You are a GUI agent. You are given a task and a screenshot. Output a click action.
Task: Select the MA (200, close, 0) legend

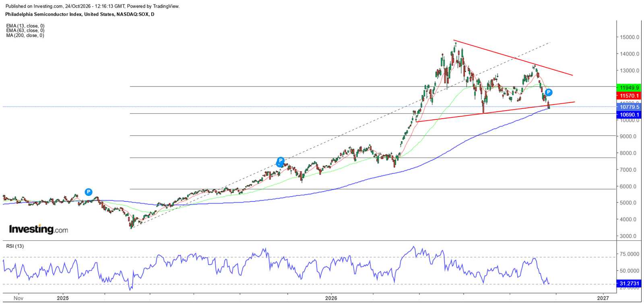point(25,35)
